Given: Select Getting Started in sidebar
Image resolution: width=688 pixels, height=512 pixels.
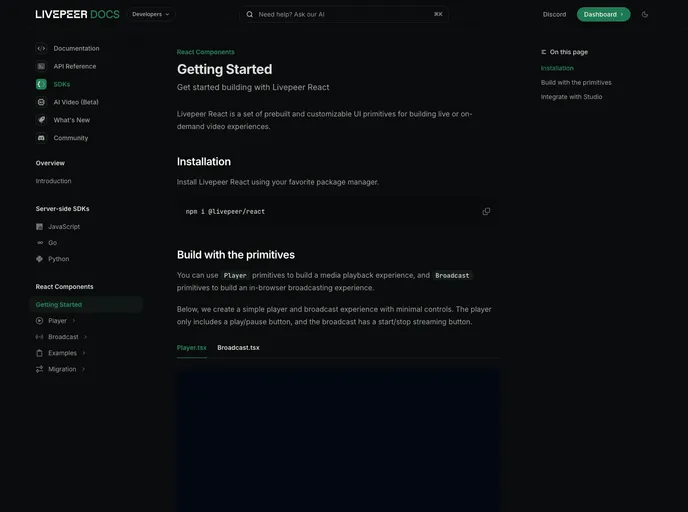Looking at the screenshot, I should point(86,304).
